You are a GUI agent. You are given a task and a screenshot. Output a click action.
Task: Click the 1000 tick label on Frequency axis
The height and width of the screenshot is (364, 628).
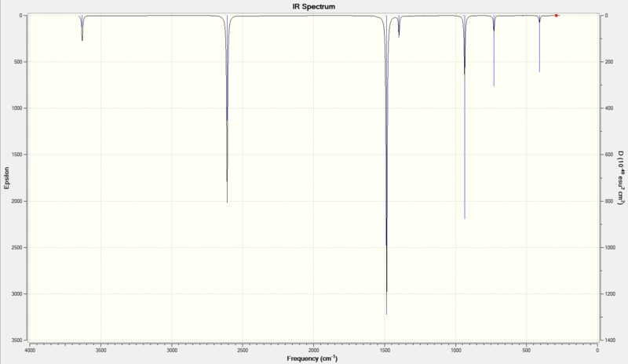pyautogui.click(x=455, y=350)
